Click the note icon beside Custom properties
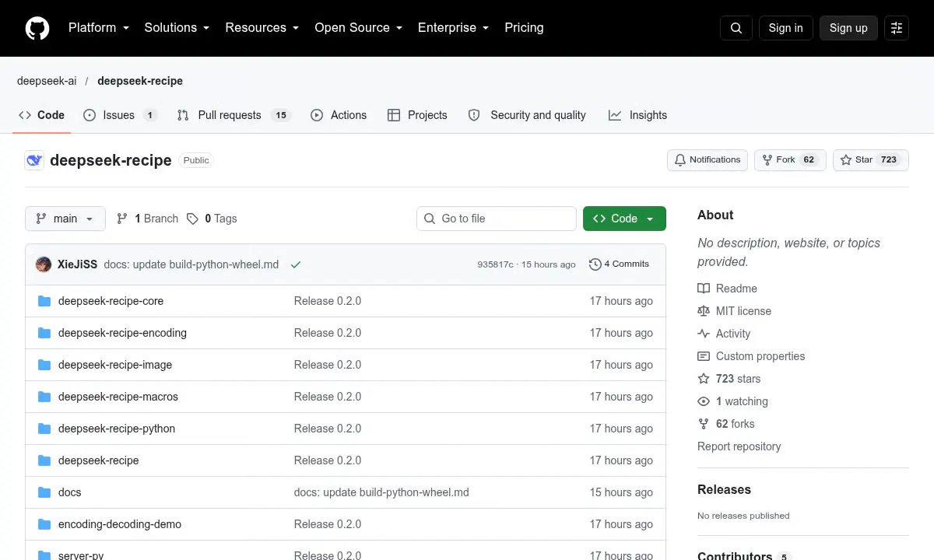Screen dimensions: 934x560 click(x=704, y=356)
